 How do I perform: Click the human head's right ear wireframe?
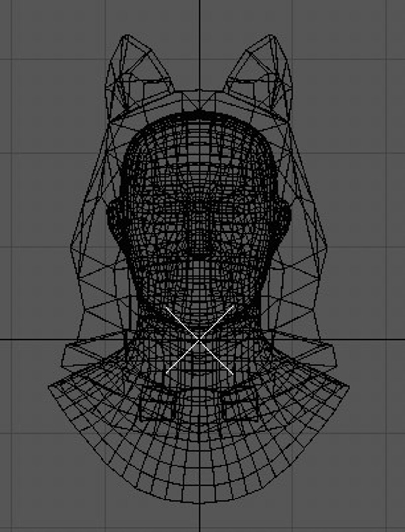pos(282,219)
